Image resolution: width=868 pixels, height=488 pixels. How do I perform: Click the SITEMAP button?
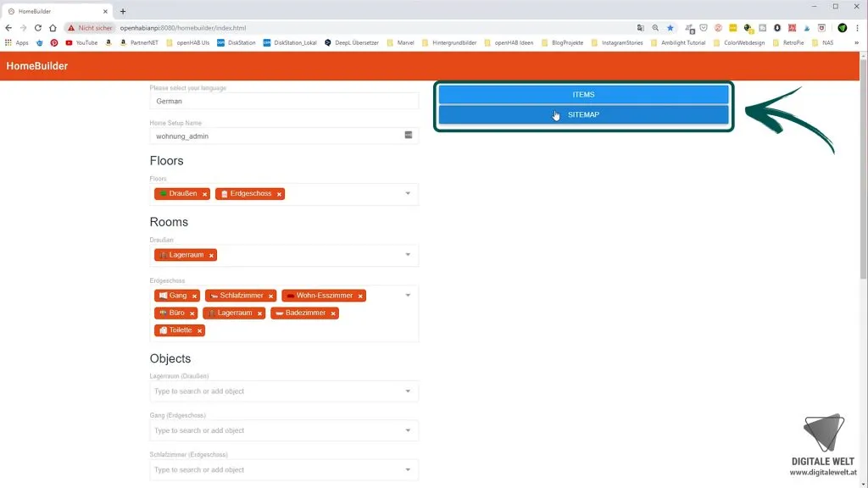tap(583, 114)
